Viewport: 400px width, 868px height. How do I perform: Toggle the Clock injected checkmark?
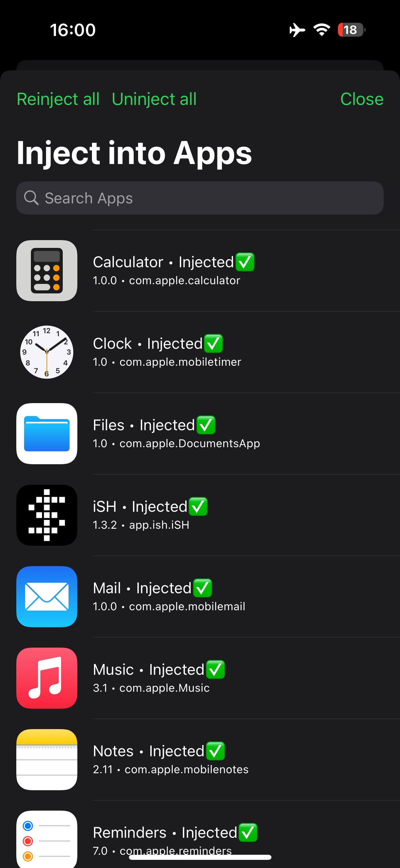(x=213, y=344)
